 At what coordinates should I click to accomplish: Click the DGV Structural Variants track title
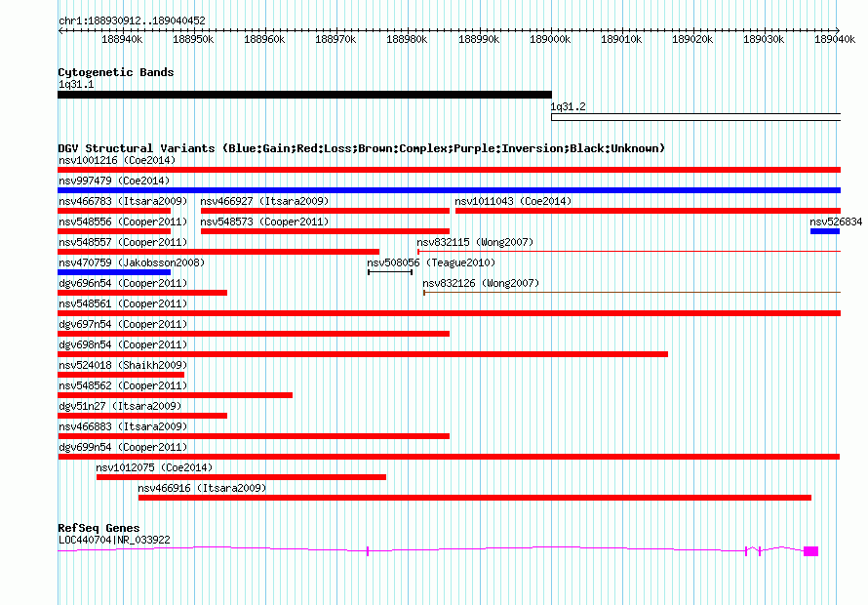pyautogui.click(x=362, y=148)
